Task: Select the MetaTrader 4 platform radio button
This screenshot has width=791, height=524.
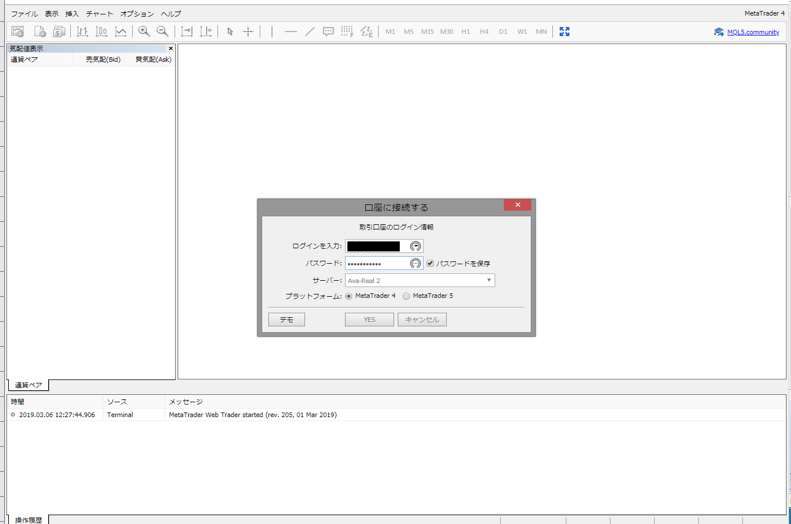Action: click(349, 296)
